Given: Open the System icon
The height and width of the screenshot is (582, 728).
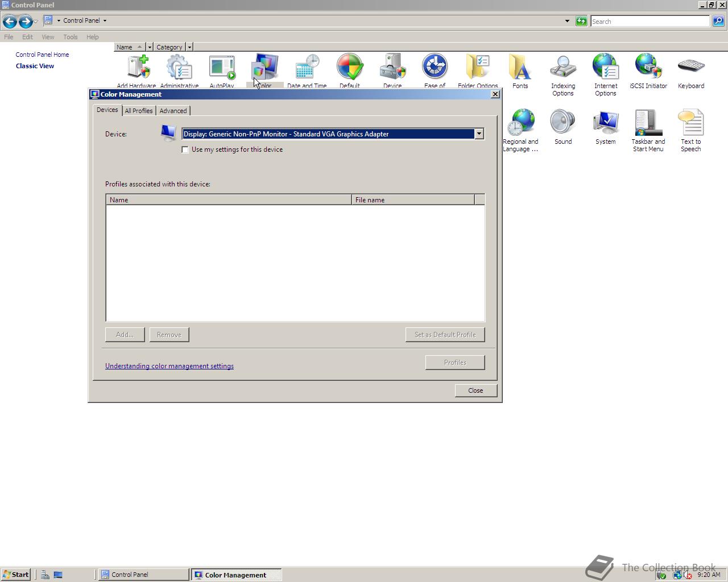Looking at the screenshot, I should coord(606,127).
